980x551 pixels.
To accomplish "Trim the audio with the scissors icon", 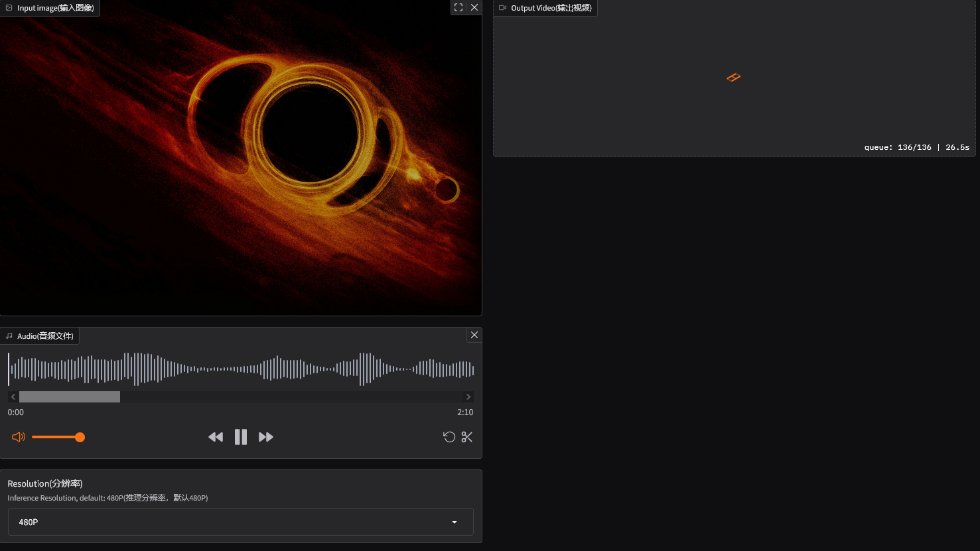I will tap(467, 437).
